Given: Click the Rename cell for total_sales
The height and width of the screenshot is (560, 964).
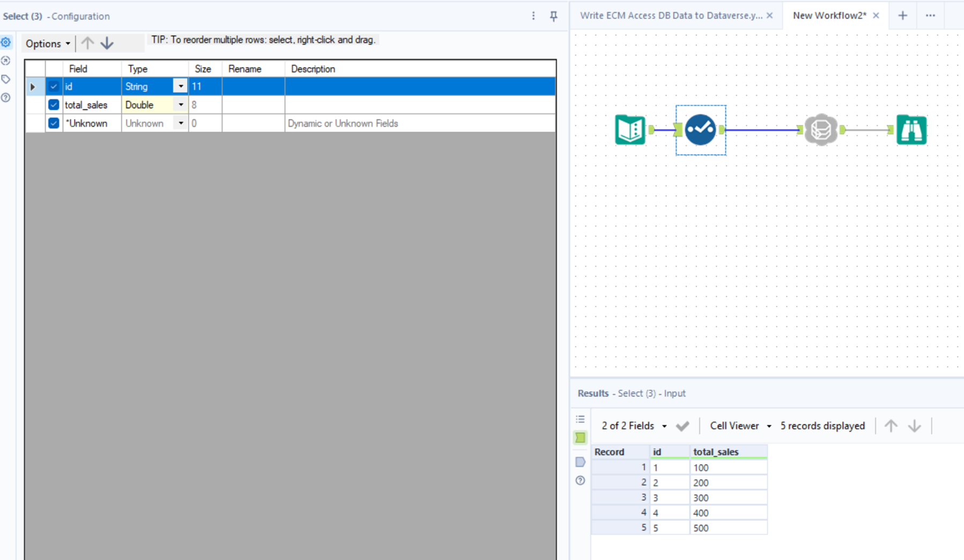Looking at the screenshot, I should 252,104.
